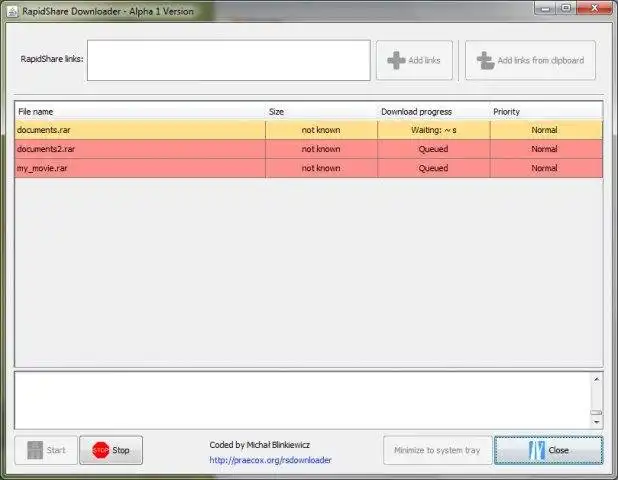Click the Waiting status of documents.rar

pos(434,130)
